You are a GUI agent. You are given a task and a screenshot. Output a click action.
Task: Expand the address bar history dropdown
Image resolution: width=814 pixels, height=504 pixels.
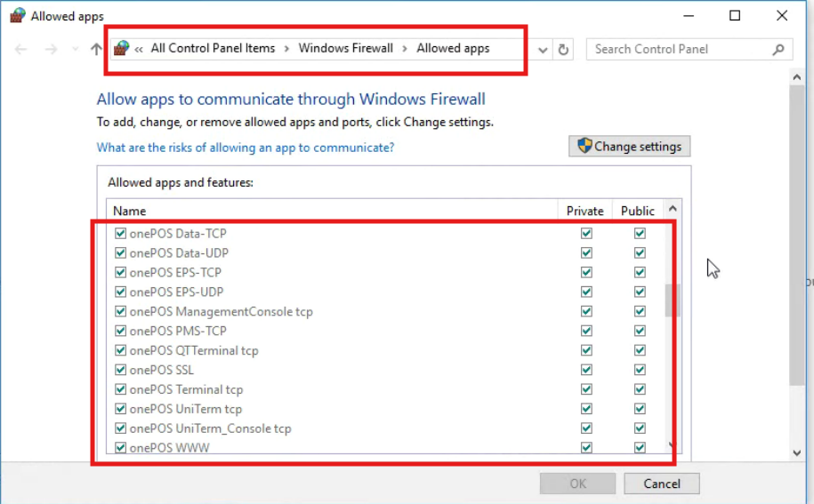tap(543, 51)
